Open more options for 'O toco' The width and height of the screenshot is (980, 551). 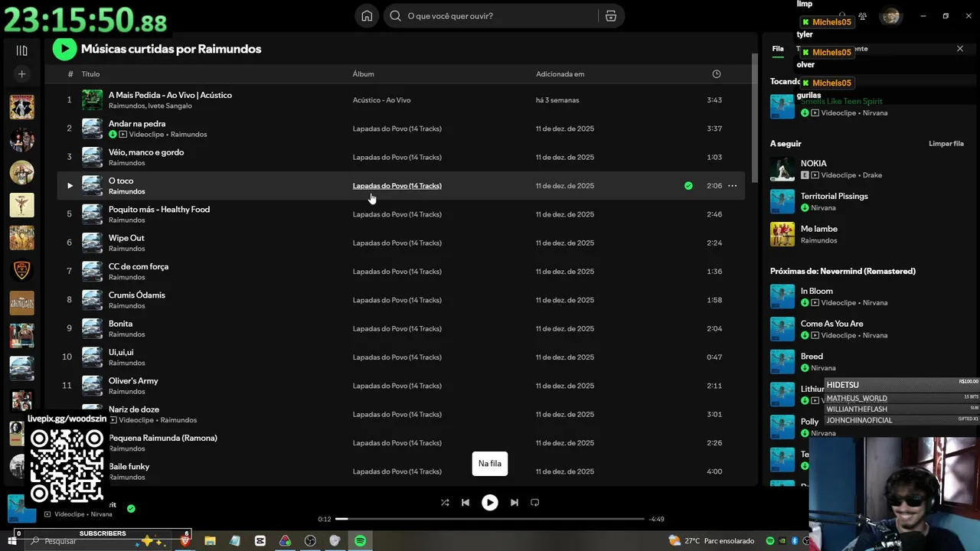[732, 185]
